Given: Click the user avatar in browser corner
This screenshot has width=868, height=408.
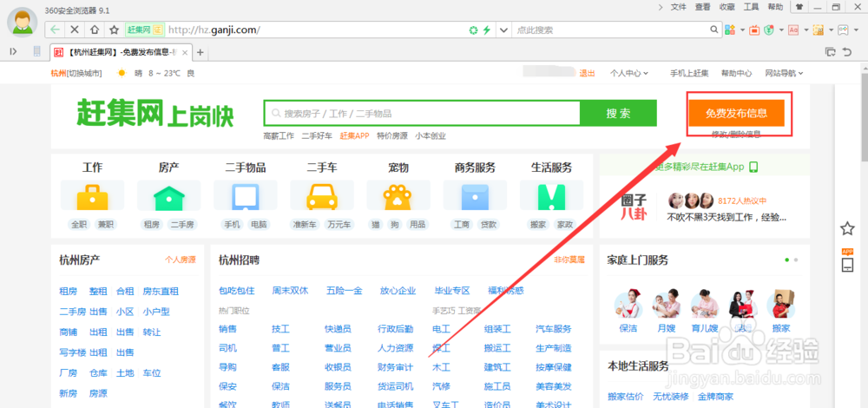Looking at the screenshot, I should pos(23,23).
